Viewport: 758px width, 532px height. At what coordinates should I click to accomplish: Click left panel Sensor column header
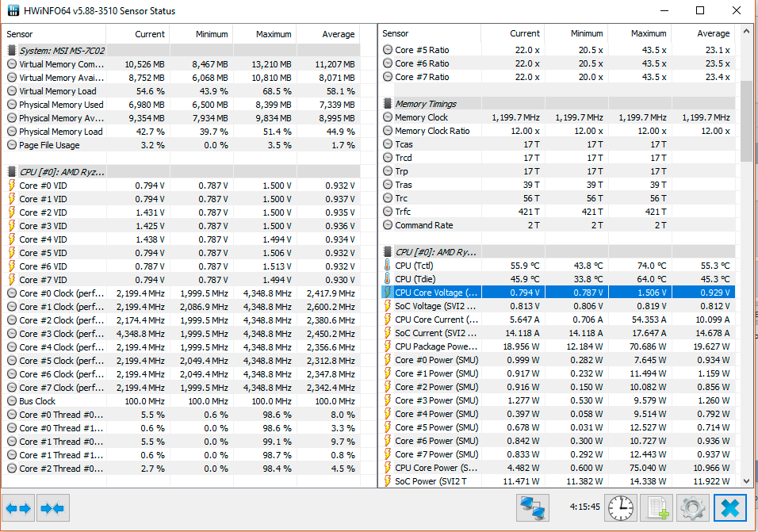click(54, 34)
